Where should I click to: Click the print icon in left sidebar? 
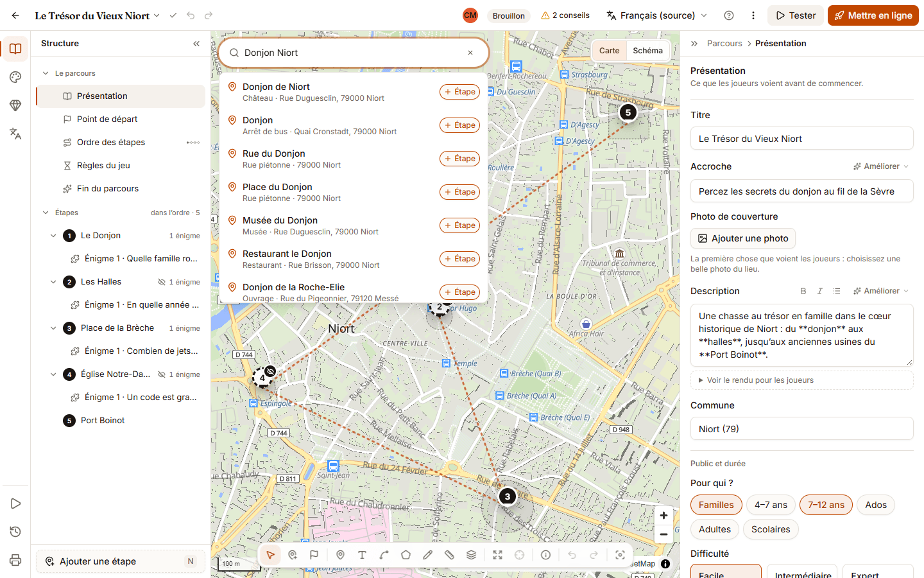coord(15,560)
